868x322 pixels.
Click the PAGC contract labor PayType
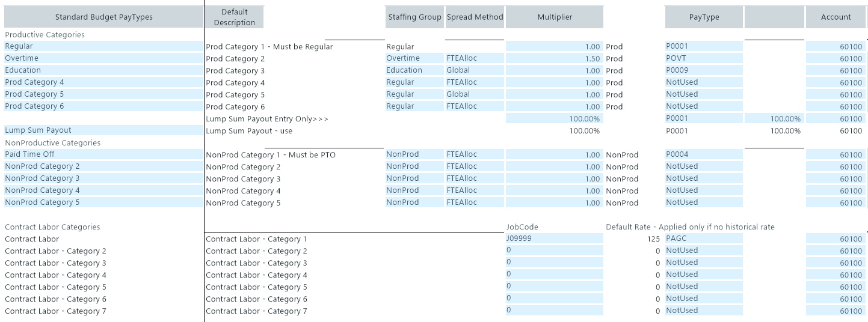[x=704, y=238]
